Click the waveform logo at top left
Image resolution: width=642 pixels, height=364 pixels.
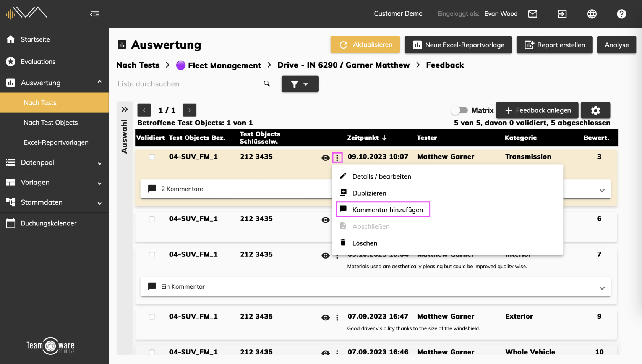click(27, 13)
